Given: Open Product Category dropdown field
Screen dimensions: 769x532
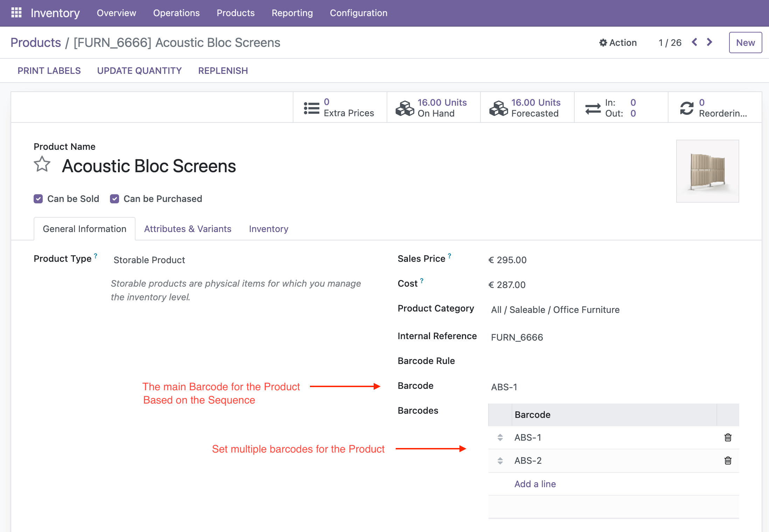Looking at the screenshot, I should (555, 310).
